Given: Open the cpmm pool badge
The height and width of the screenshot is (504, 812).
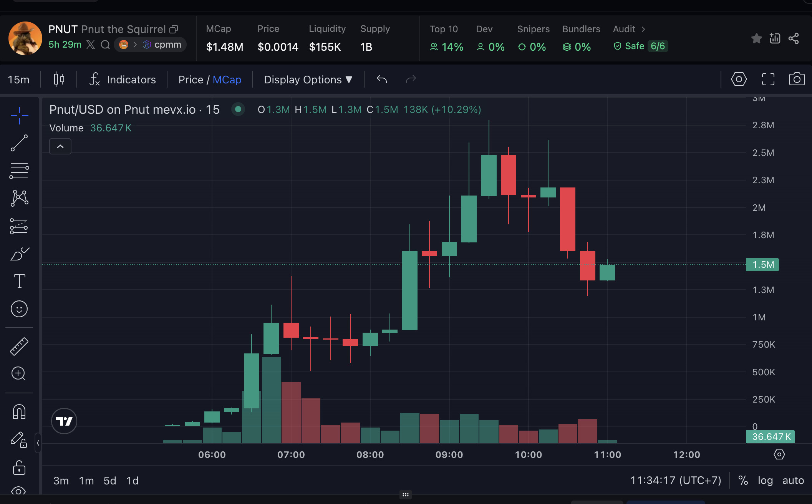Looking at the screenshot, I should (150, 45).
